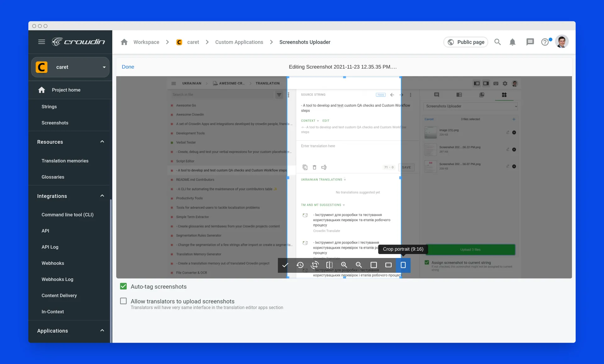Go to the home icon in the breadcrumb
Viewport: 604px width, 364px height.
(x=124, y=42)
